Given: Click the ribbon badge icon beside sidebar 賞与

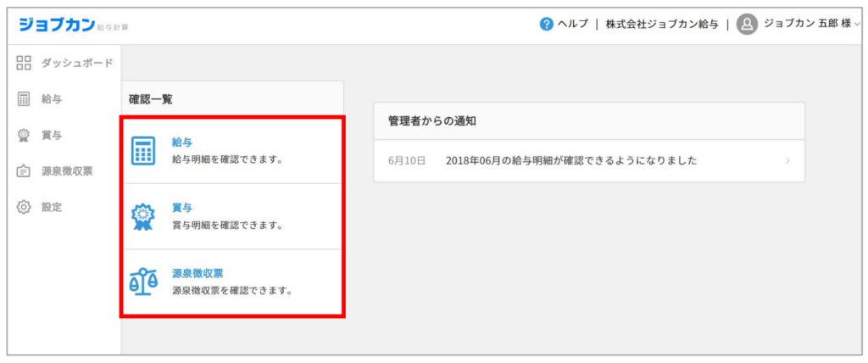Looking at the screenshot, I should click(24, 135).
